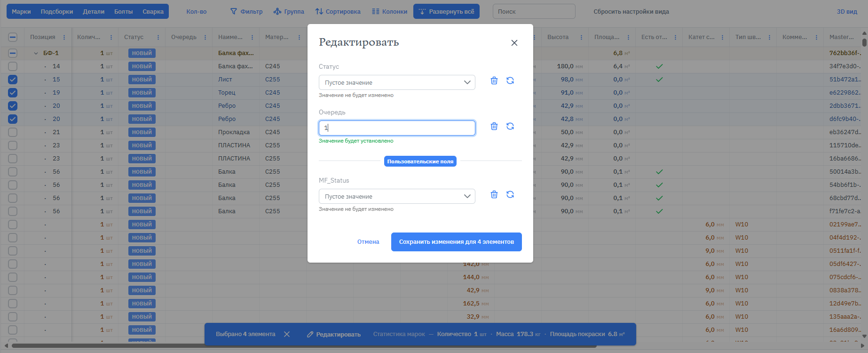Check the row with position 14

point(13,66)
